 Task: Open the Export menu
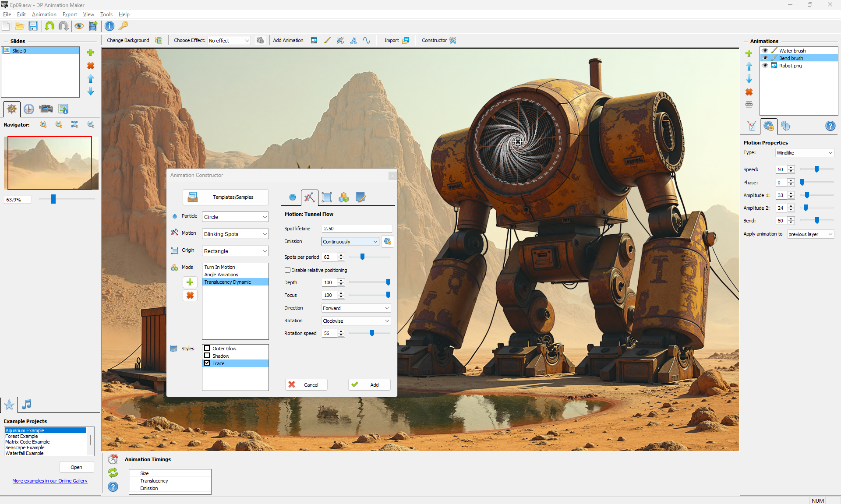70,14
